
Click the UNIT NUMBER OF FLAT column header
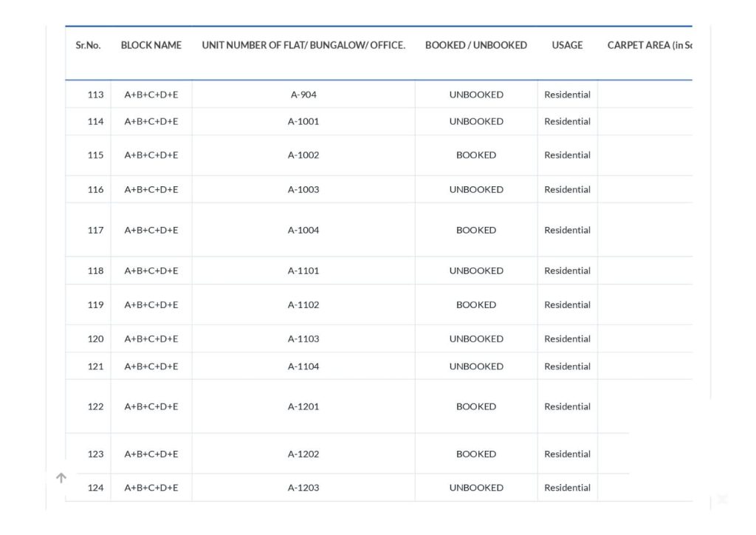pos(303,45)
